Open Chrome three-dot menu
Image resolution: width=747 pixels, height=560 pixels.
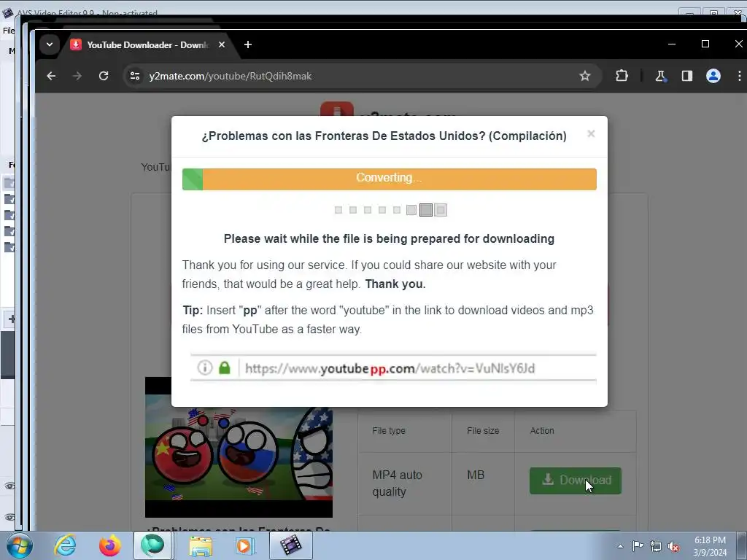(739, 76)
